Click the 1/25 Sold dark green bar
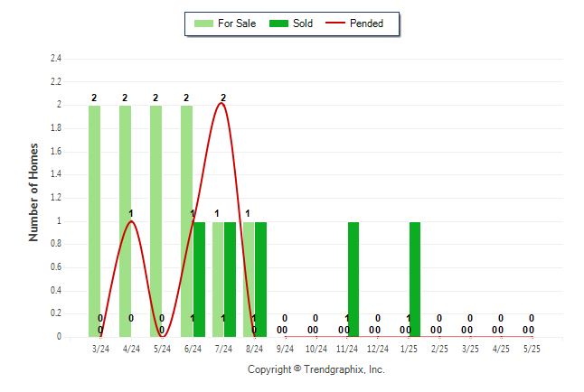Viewport: 584px width, 392px height. click(x=415, y=280)
